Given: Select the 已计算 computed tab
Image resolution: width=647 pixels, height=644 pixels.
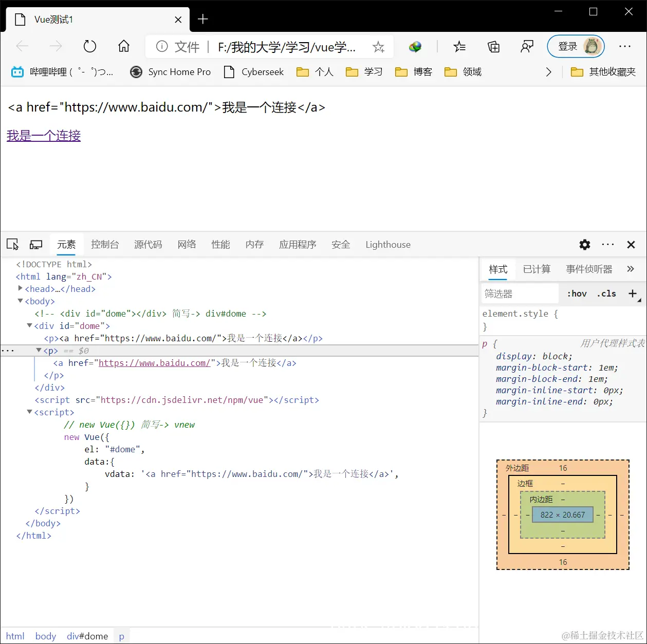Looking at the screenshot, I should pyautogui.click(x=537, y=269).
